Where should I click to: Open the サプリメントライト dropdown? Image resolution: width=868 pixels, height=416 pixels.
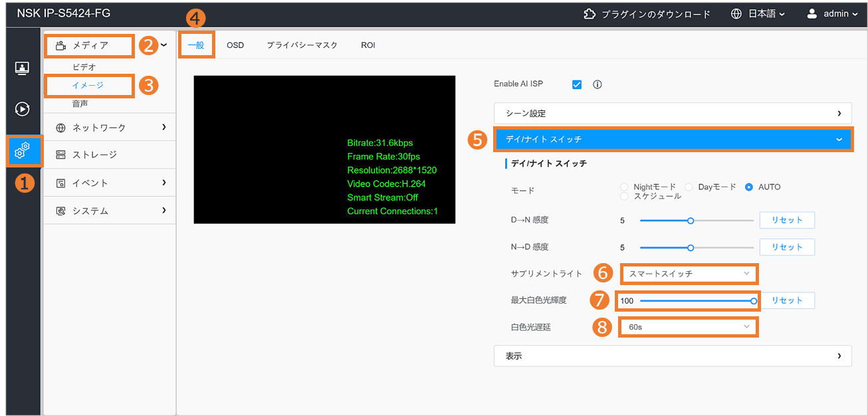689,274
